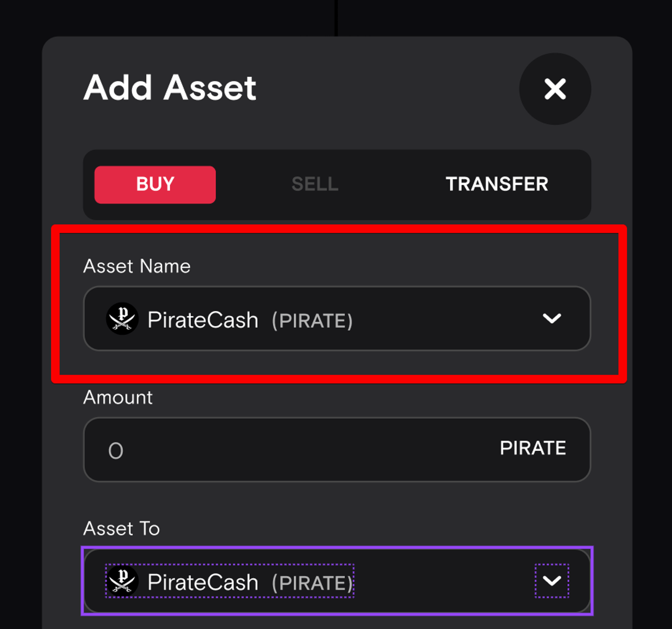Expand the Asset Name dropdown chevron
Viewport: 672px width, 629px height.
[551, 319]
